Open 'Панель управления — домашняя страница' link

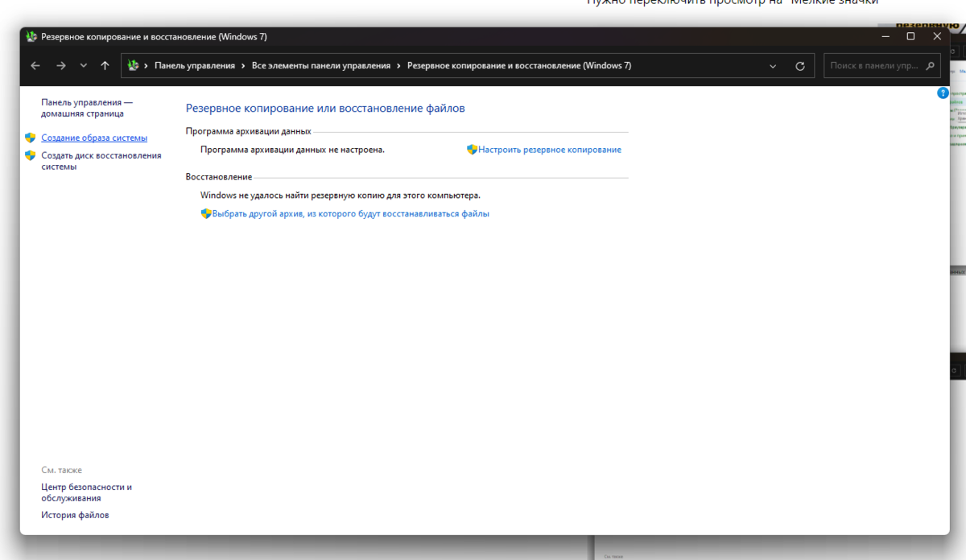87,108
